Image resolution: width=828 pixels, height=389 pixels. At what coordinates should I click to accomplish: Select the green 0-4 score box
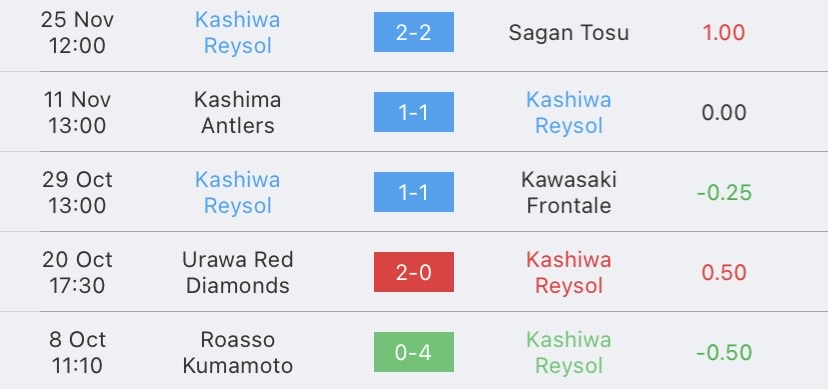(x=413, y=352)
